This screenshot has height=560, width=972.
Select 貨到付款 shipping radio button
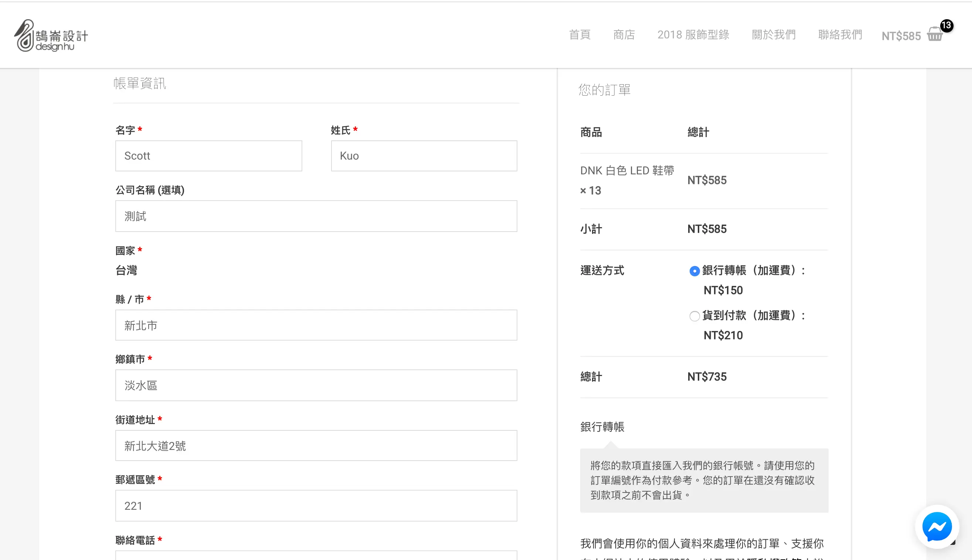pyautogui.click(x=694, y=316)
